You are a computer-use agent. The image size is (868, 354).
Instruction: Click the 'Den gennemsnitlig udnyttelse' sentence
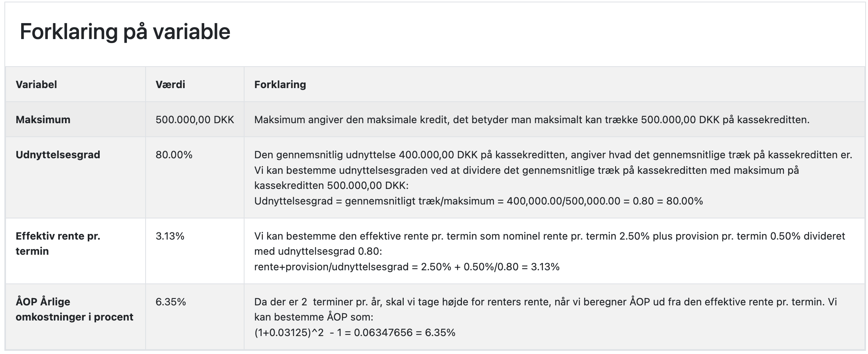click(x=553, y=155)
